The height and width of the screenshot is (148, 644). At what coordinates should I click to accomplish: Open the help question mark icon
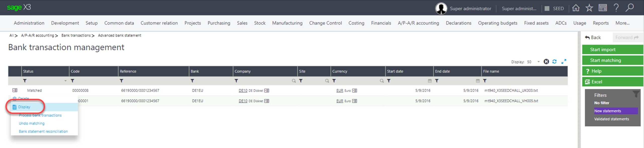[x=616, y=8]
